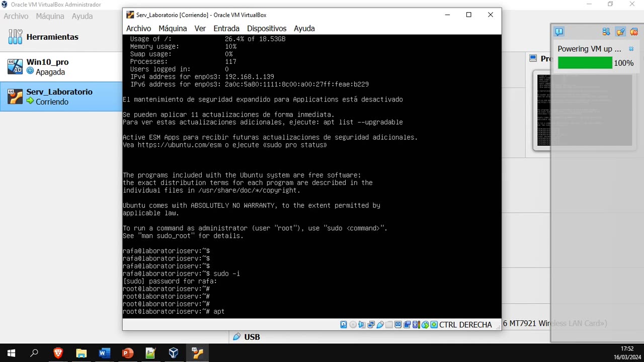The width and height of the screenshot is (644, 362).
Task: Open Archivo menu in VirtualBox Administrador
Action: [16, 16]
